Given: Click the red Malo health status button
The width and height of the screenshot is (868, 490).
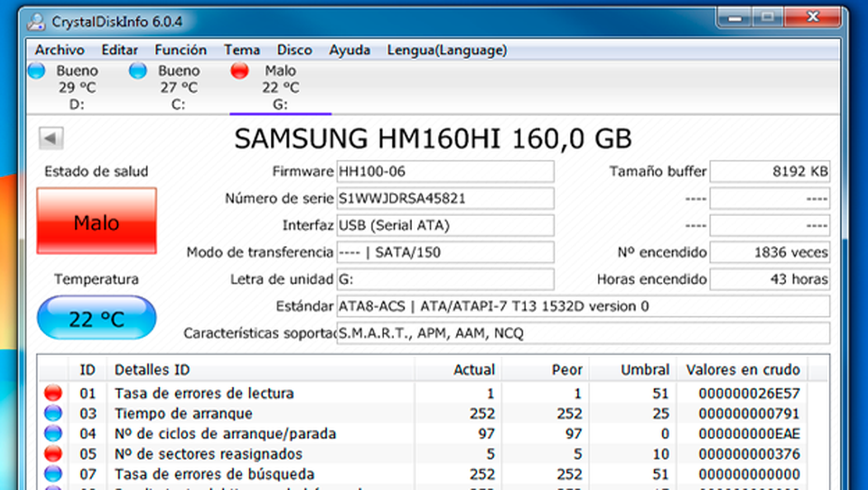Looking at the screenshot, I should click(x=97, y=221).
